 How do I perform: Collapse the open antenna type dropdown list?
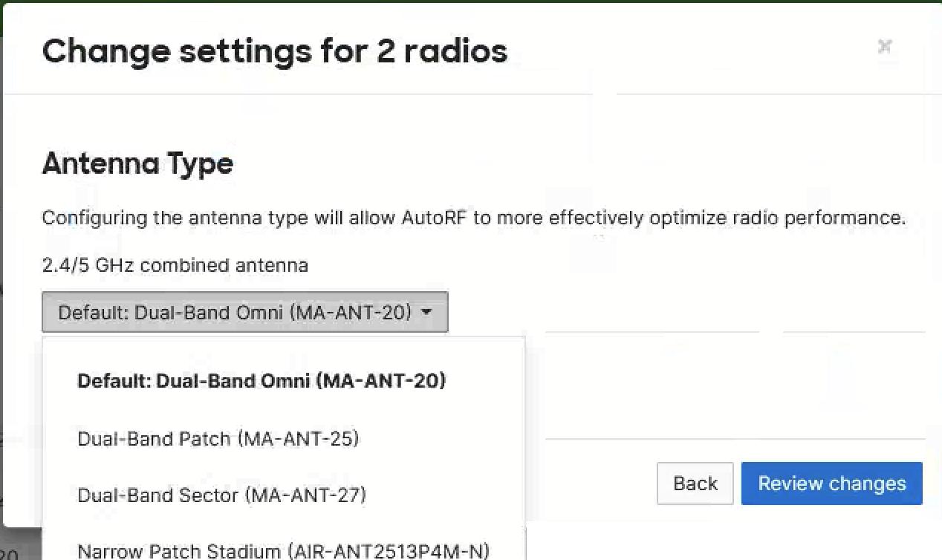coord(245,312)
